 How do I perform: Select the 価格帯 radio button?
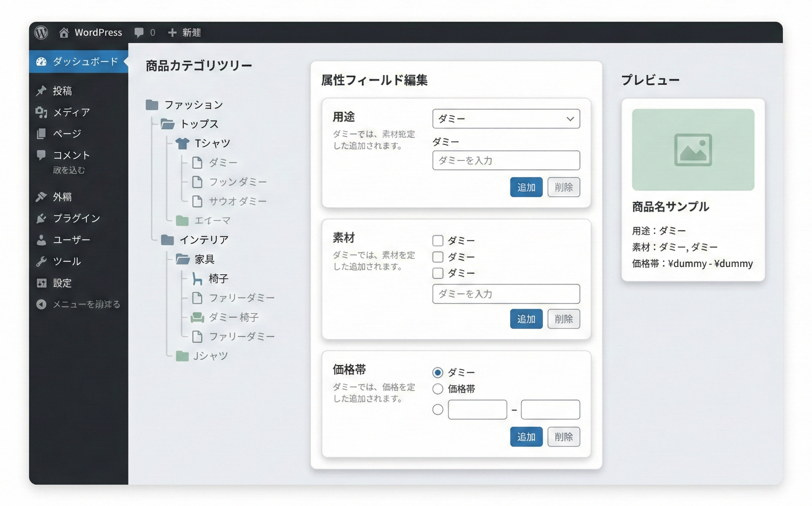[x=438, y=389]
